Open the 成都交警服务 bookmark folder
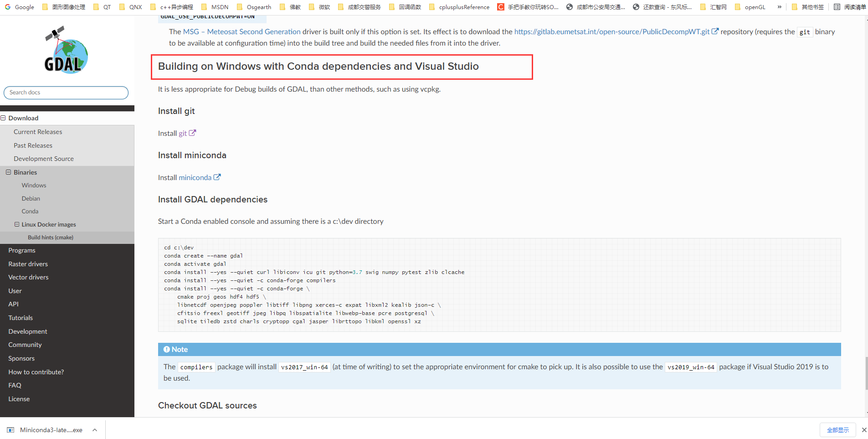 [360, 7]
